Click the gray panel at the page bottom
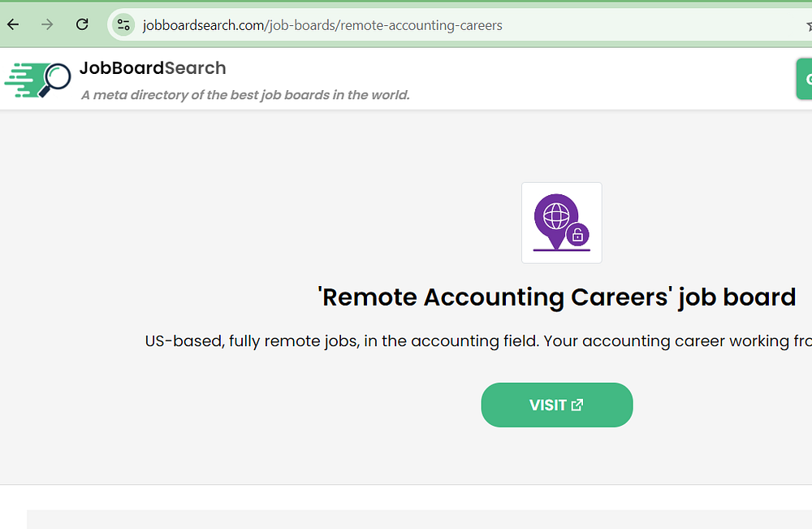812x529 pixels. pyautogui.click(x=406, y=520)
